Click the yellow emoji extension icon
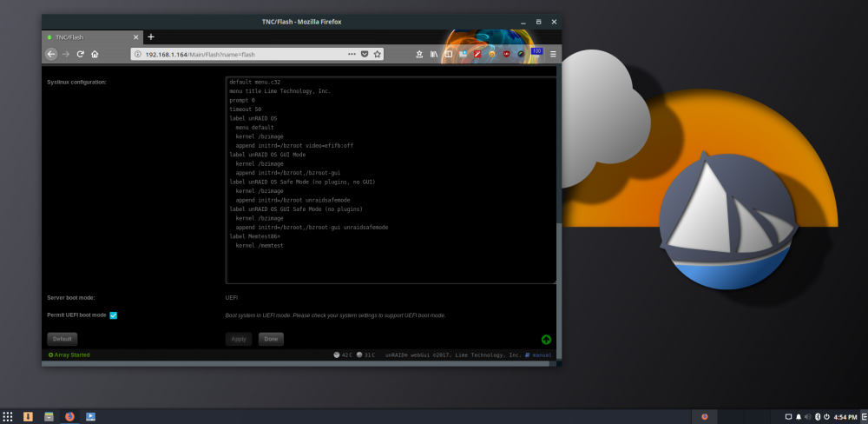The width and height of the screenshot is (868, 424). [x=491, y=55]
